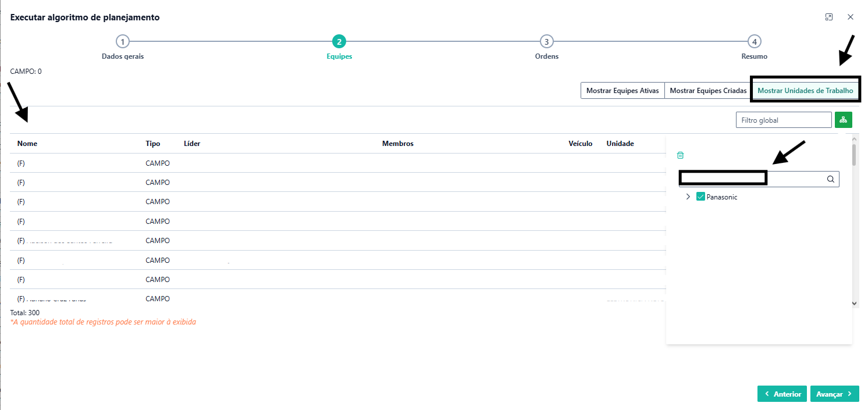This screenshot has width=868, height=410.
Task: Select step 3 Ordens circle
Action: (x=546, y=41)
